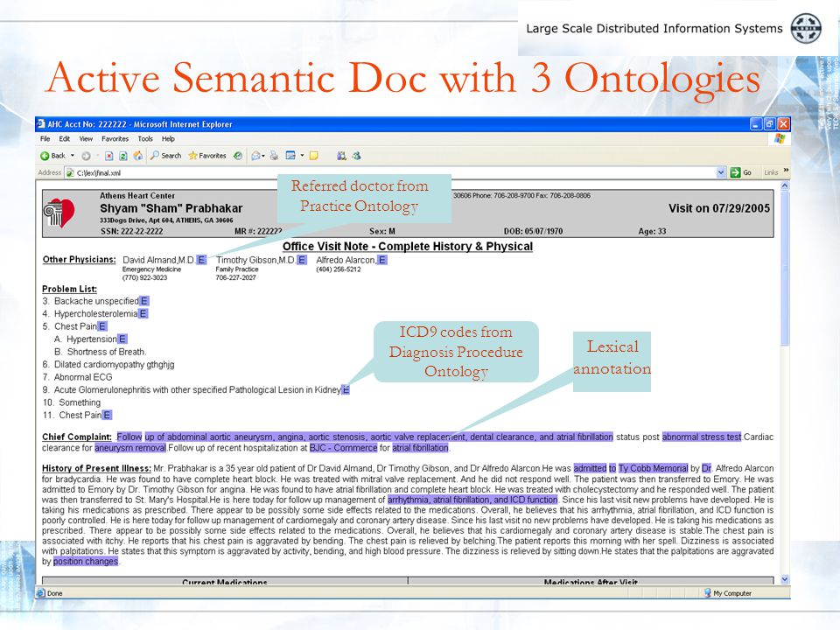Click E marker after Hypertension
The width and height of the screenshot is (840, 630).
point(122,339)
